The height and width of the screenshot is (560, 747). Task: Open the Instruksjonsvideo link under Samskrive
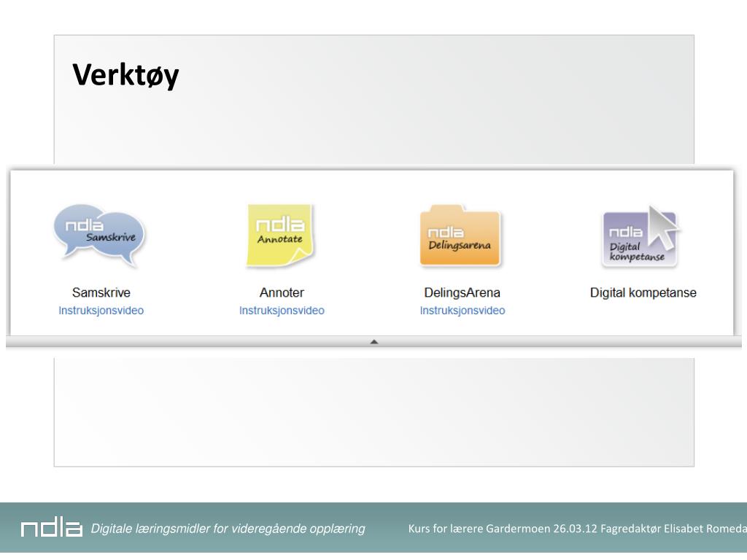101,311
